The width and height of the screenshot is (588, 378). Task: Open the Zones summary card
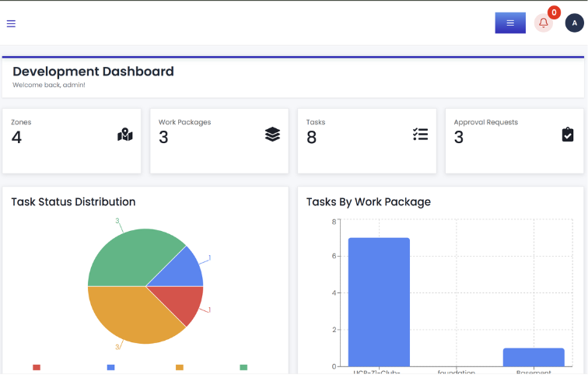(x=72, y=141)
